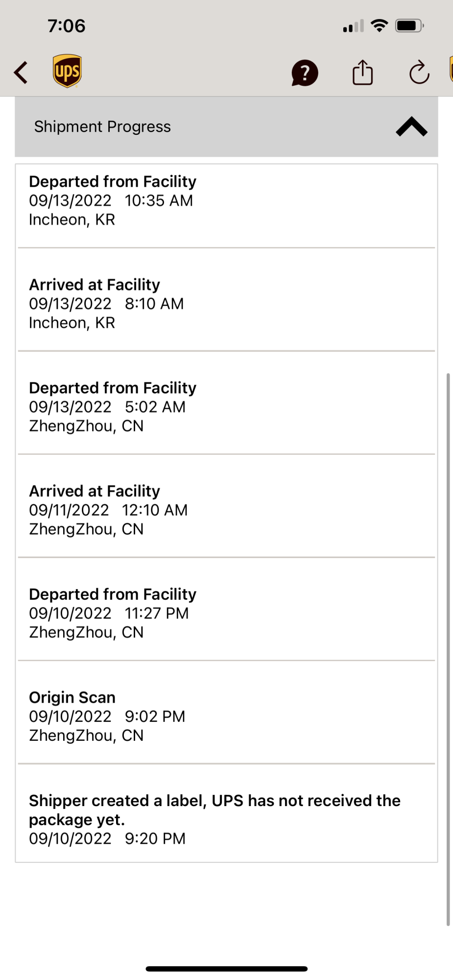This screenshot has height=980, width=453.
Task: Tap the battery indicator icon
Action: 409,25
